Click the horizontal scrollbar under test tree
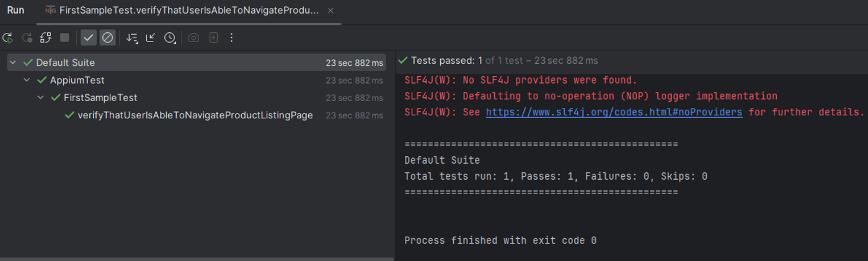 [196, 259]
